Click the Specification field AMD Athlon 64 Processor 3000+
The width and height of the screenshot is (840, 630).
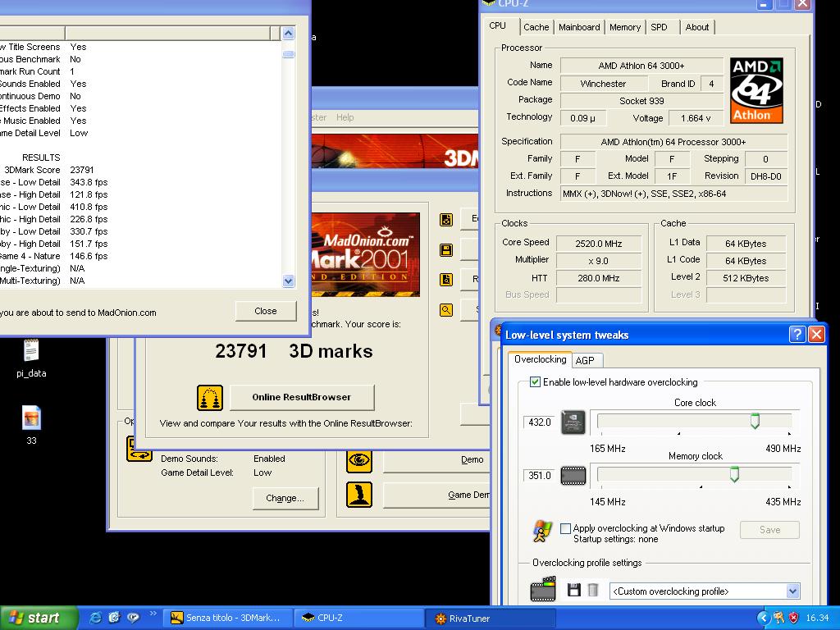[x=673, y=142]
